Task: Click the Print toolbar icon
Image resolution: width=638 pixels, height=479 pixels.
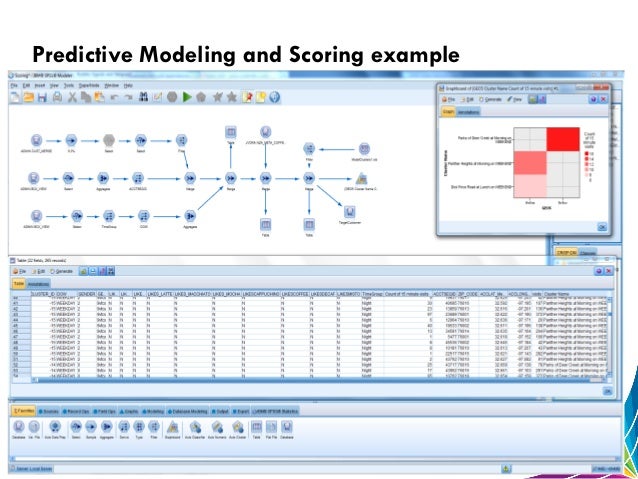Action: (x=57, y=97)
